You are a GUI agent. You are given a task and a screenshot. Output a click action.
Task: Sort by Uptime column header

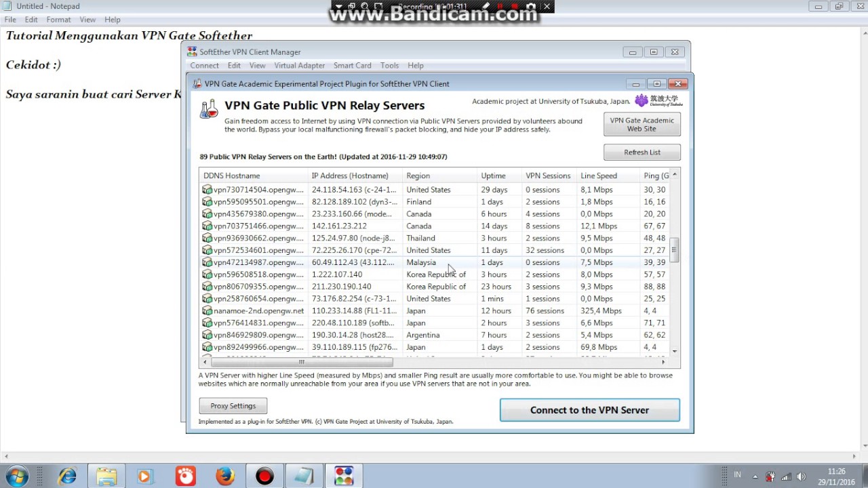499,176
